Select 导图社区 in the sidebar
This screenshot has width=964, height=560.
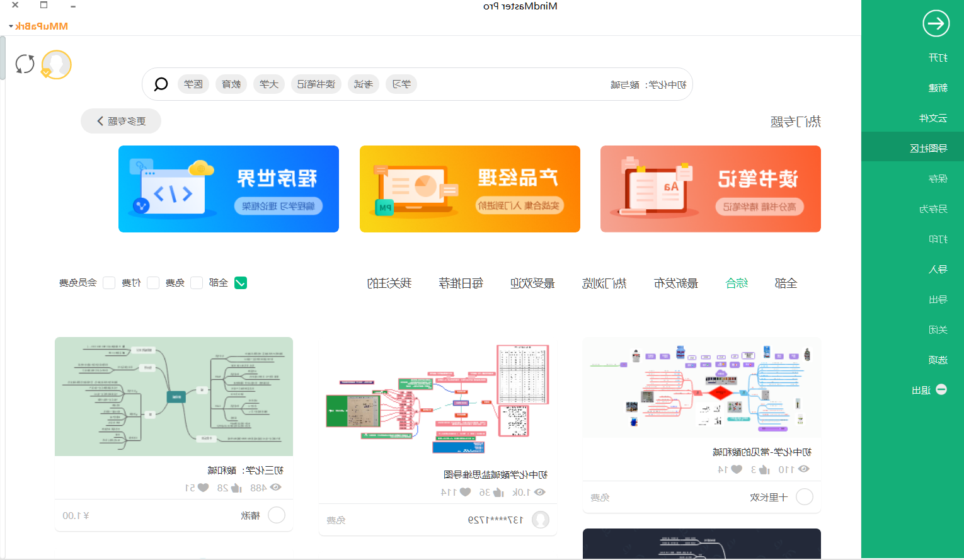coord(912,148)
